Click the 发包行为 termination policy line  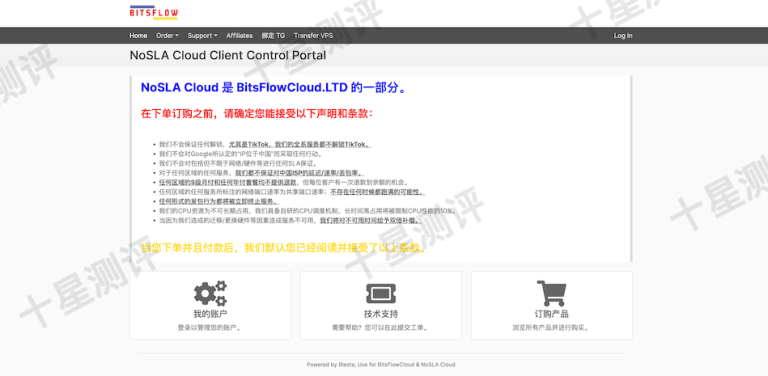point(219,202)
